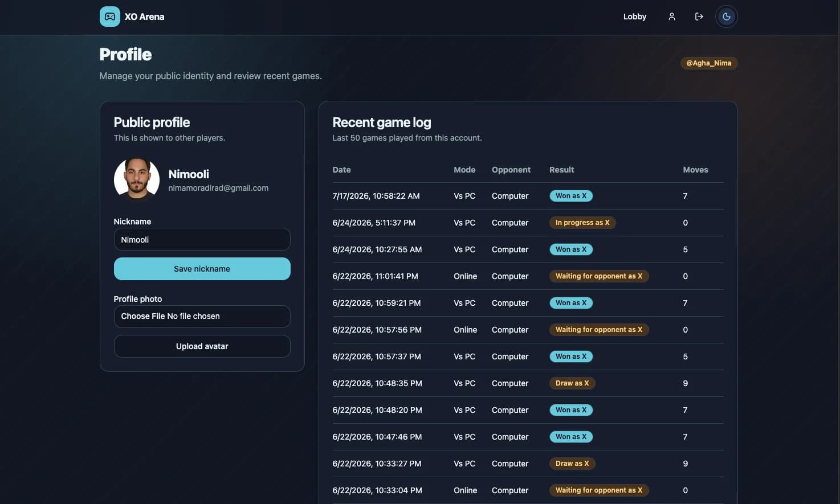The width and height of the screenshot is (840, 504).
Task: Click the Opponent column header
Action: [x=511, y=170]
